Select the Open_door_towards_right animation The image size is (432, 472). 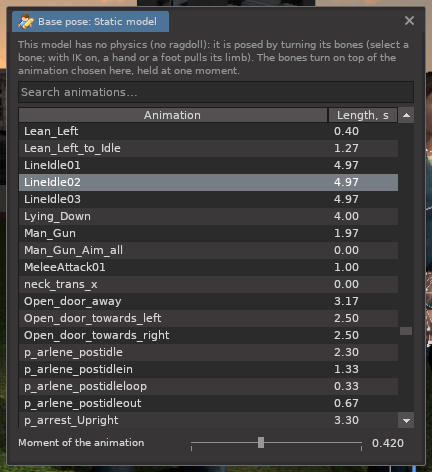[208, 335]
